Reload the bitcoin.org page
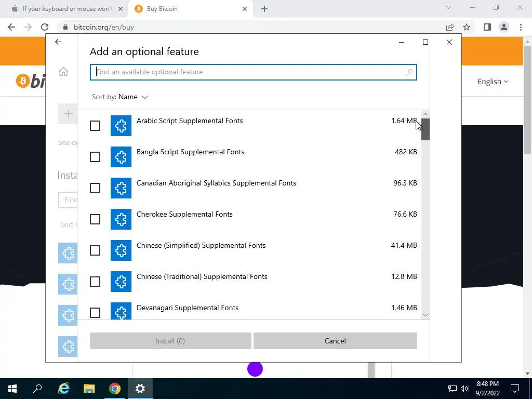Viewport: 532px width, 399px height. click(45, 27)
